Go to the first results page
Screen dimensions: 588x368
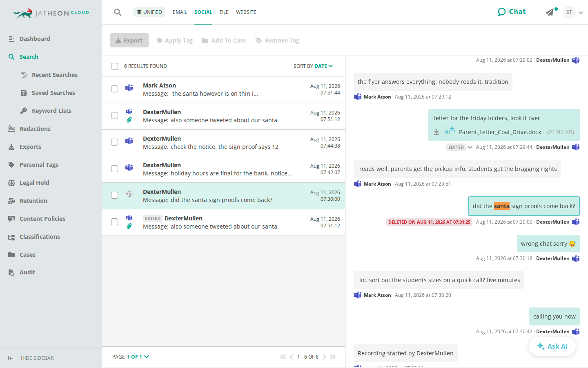(x=283, y=357)
